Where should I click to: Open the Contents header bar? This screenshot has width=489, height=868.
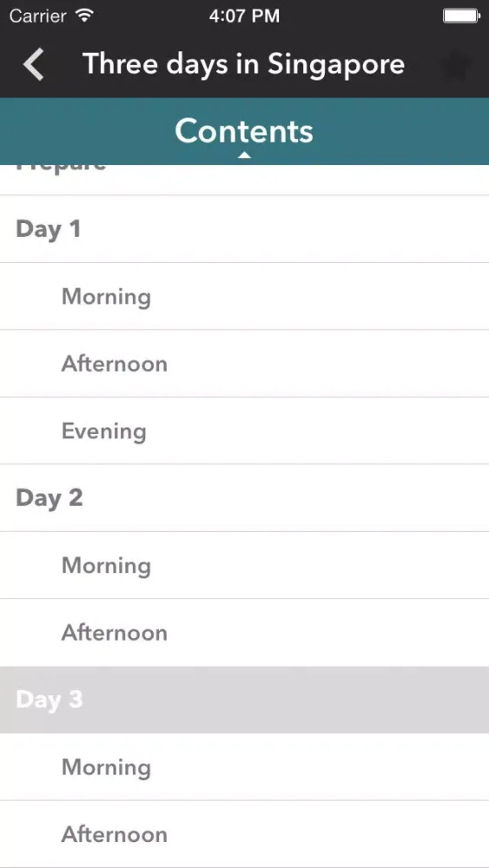click(244, 131)
